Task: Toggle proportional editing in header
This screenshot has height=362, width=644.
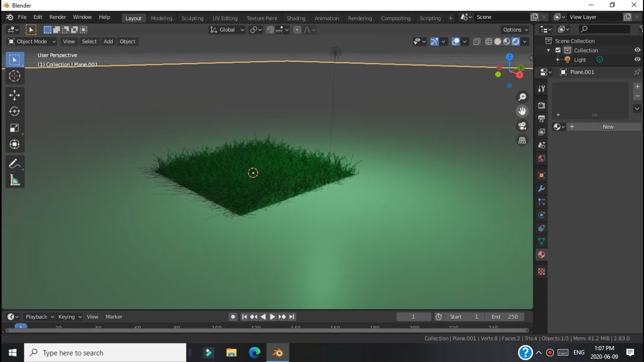Action: (297, 30)
